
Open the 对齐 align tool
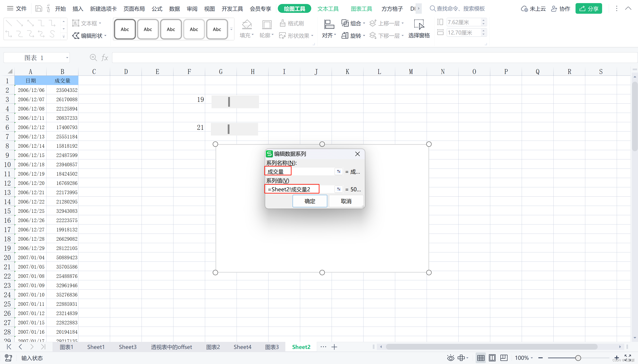point(329,29)
